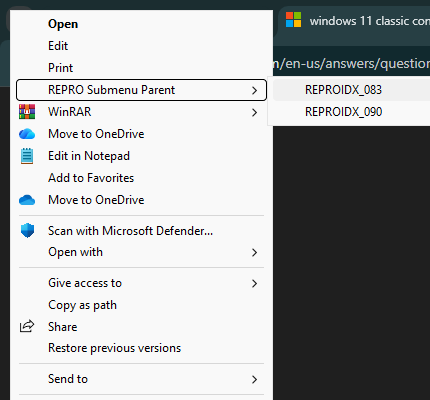
Task: Click Edit in Notepad text
Action: pos(89,156)
